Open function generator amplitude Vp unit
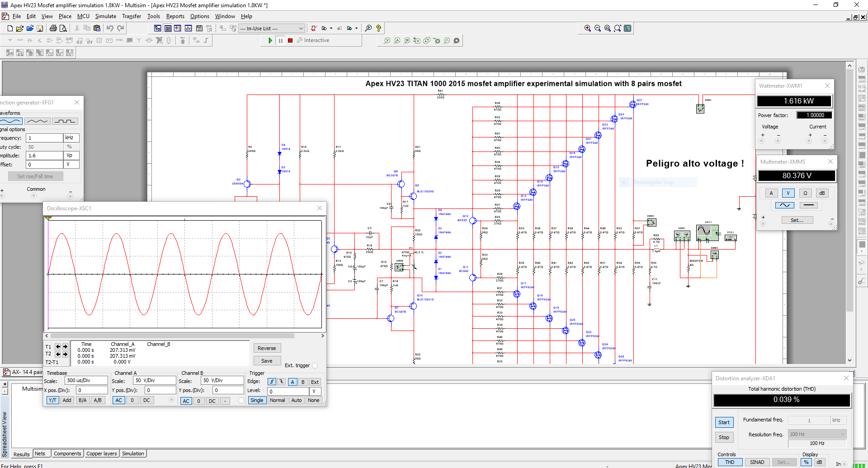868x468 pixels. 71,156
